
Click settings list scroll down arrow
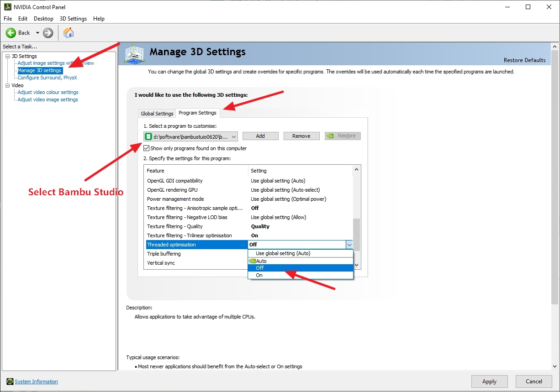357,265
